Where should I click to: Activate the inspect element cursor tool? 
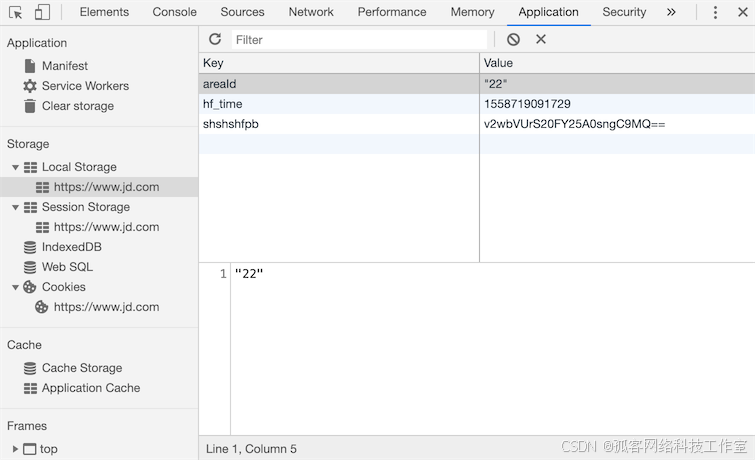[x=15, y=13]
